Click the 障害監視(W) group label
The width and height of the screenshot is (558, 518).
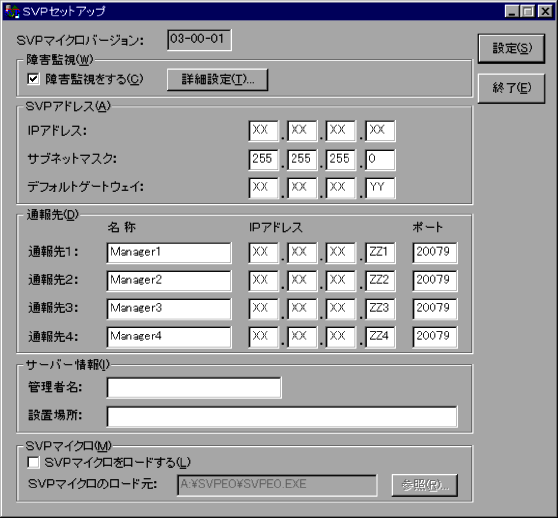[x=60, y=60]
